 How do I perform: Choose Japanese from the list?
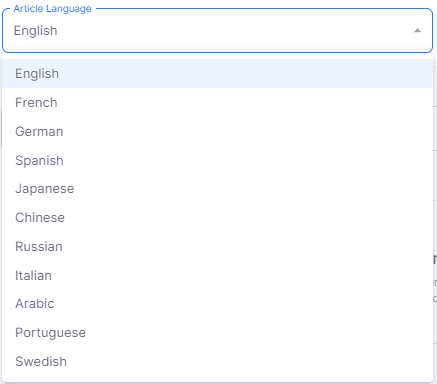pos(217,189)
